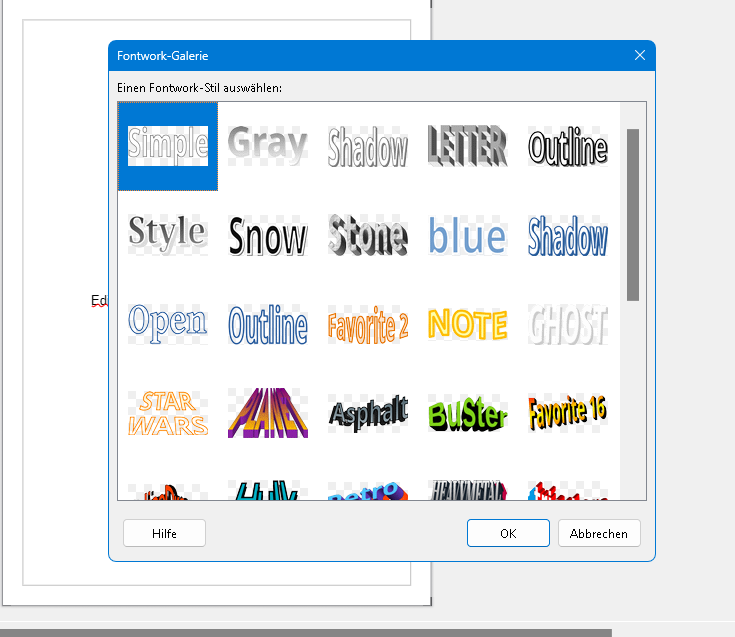Select the green BUSter Fontwork style
This screenshot has width=735, height=637.
coord(467,413)
